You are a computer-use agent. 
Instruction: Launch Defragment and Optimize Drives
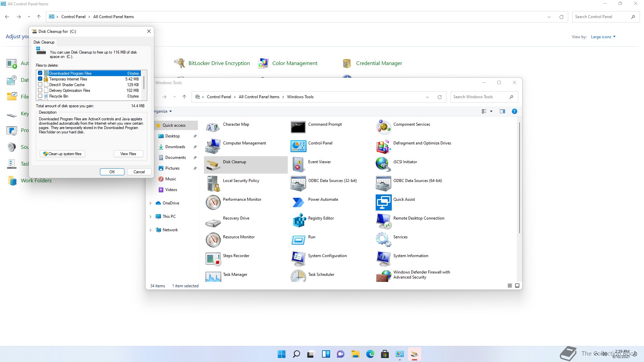(383, 146)
